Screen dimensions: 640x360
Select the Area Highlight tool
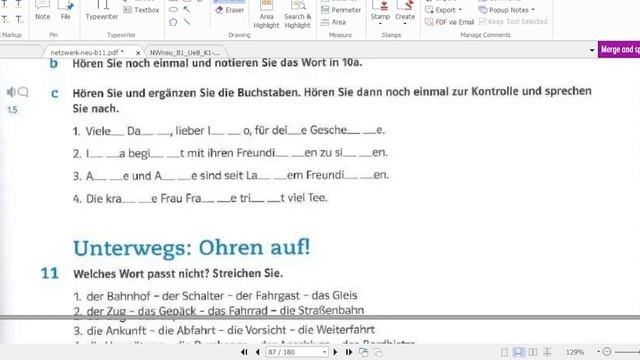tap(266, 15)
